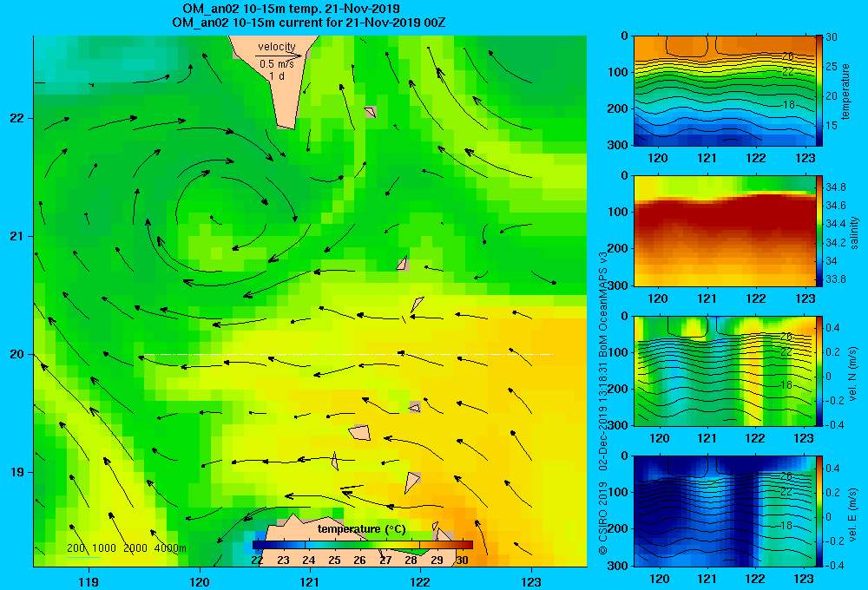This screenshot has width=868, height=590.
Task: Click the salinity depth-section panel
Action: (x=725, y=231)
